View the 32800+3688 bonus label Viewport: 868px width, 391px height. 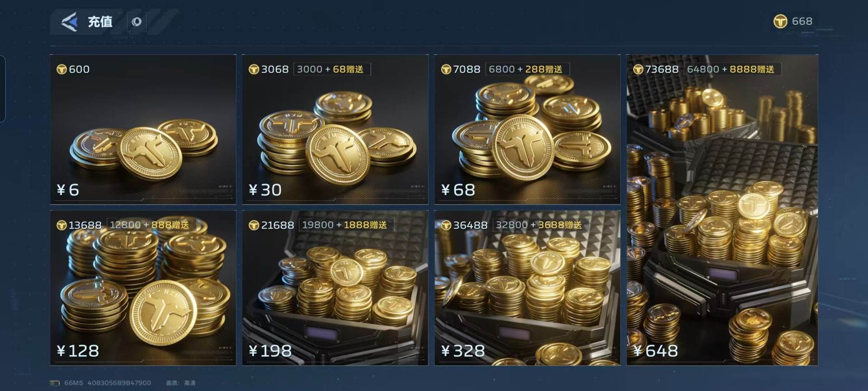coord(539,225)
